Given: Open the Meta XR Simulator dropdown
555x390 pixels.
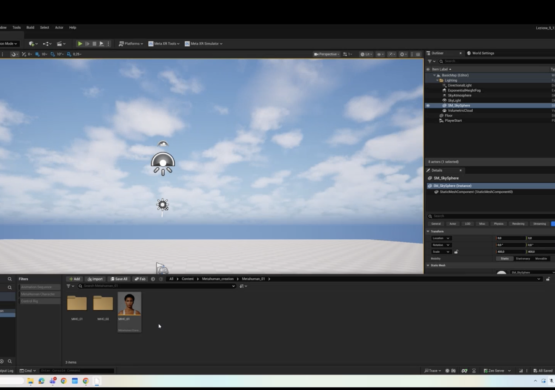Looking at the screenshot, I should point(204,44).
